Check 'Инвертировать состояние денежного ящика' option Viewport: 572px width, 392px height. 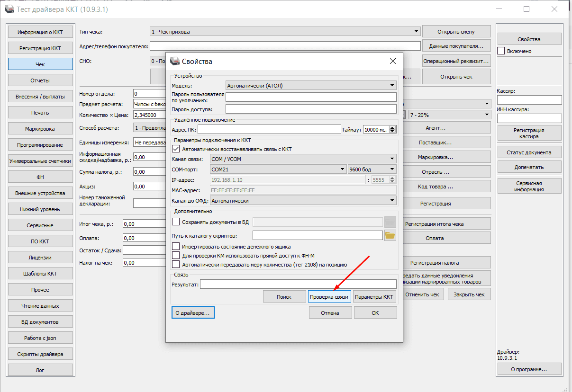(176, 247)
